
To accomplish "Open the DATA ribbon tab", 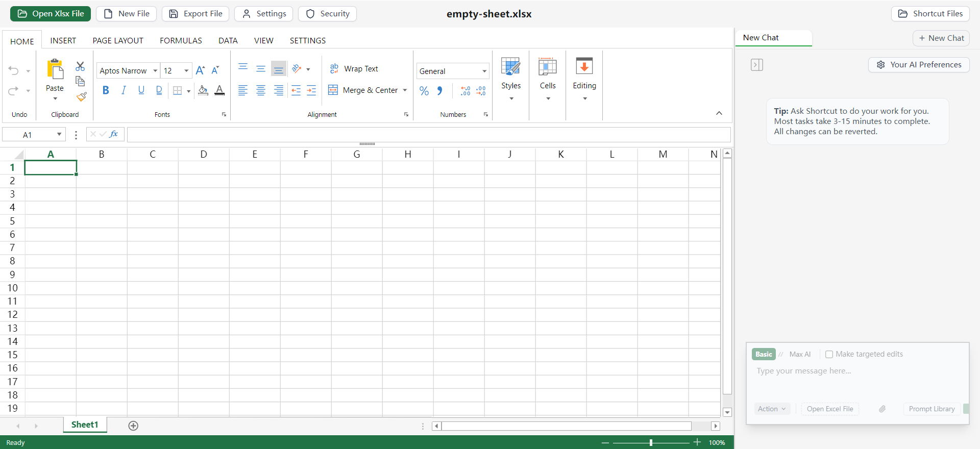I will tap(228, 40).
